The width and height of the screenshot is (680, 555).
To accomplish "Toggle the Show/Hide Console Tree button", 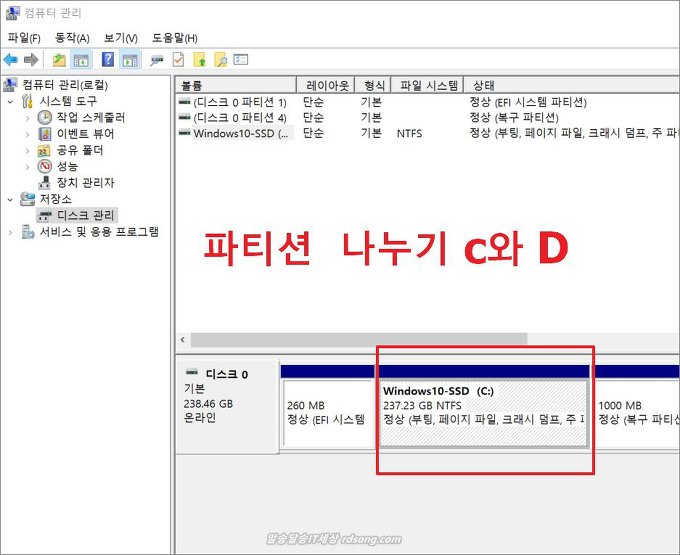I will 81,59.
